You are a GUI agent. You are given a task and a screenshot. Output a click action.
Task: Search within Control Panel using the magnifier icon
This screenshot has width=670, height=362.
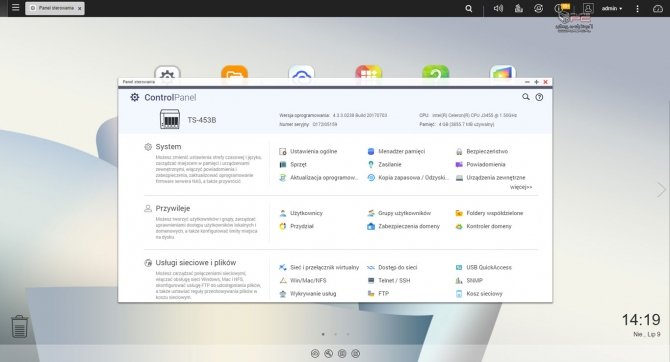point(526,97)
